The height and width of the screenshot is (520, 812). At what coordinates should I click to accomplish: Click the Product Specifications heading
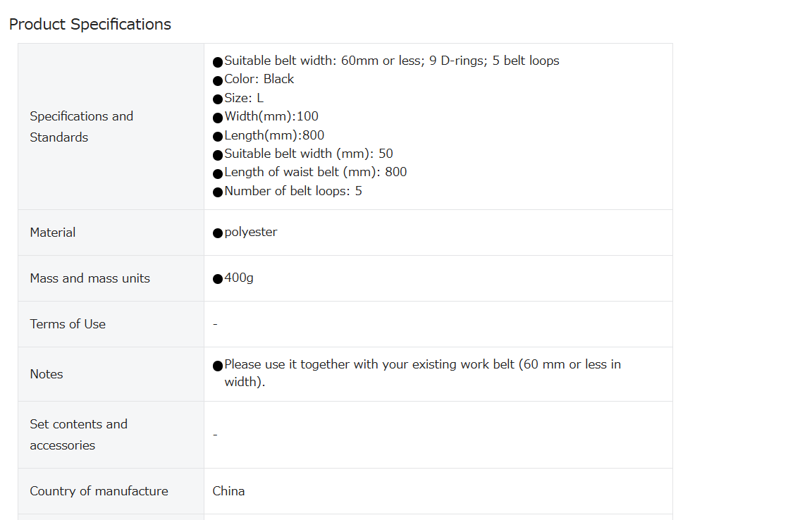coord(90,25)
